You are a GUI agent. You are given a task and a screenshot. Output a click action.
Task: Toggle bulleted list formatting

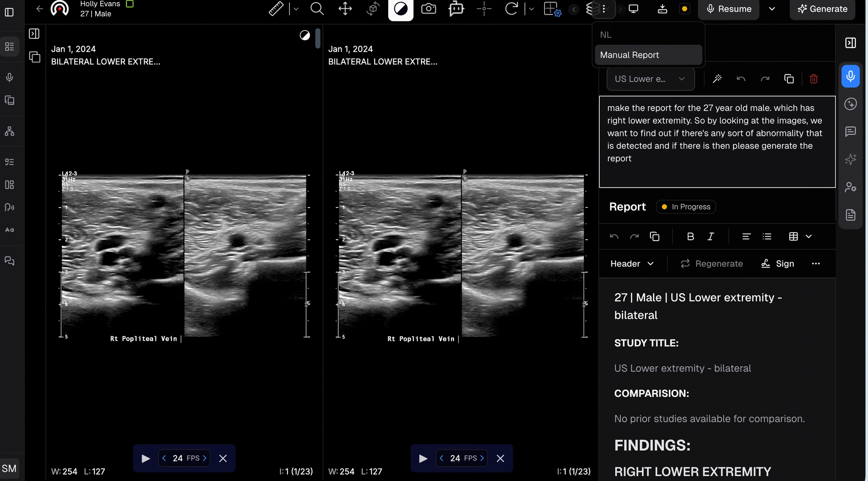click(767, 236)
